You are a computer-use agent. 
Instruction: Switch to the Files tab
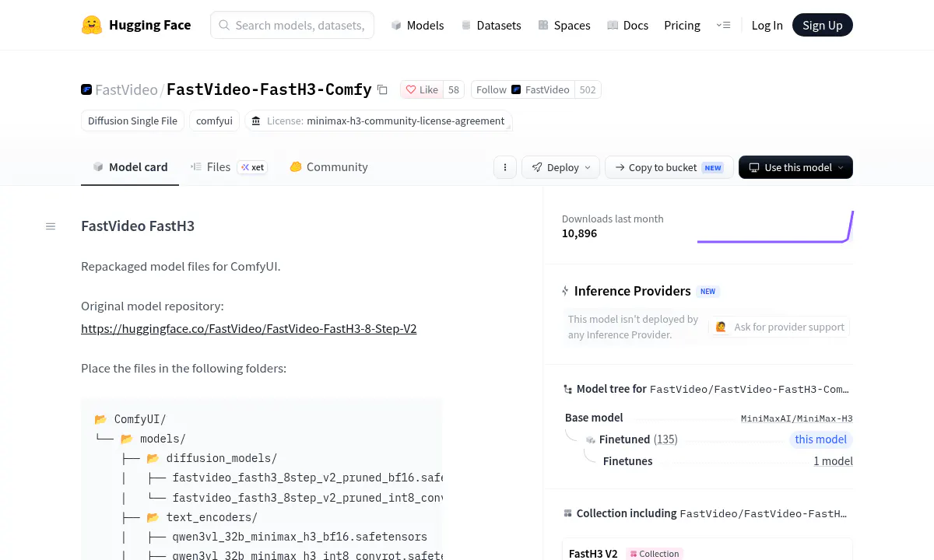click(x=229, y=166)
